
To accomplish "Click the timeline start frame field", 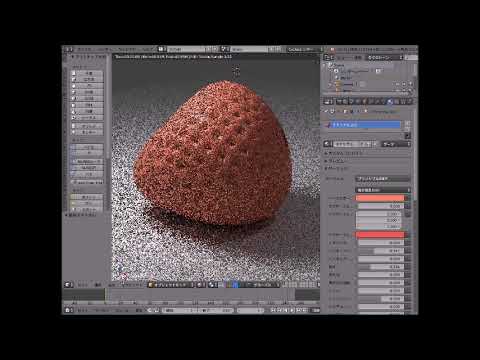I will pyautogui.click(x=181, y=310).
